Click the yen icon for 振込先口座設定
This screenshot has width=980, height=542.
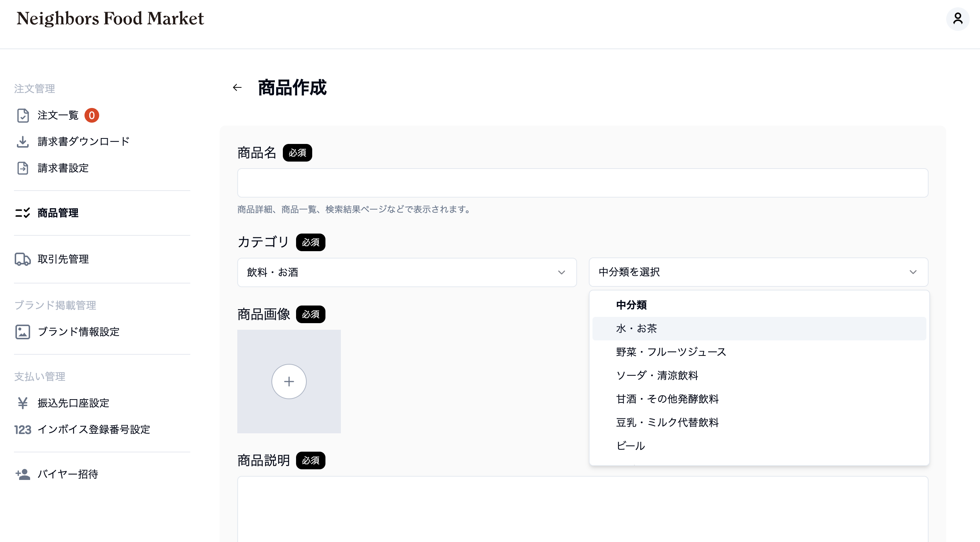pos(23,403)
